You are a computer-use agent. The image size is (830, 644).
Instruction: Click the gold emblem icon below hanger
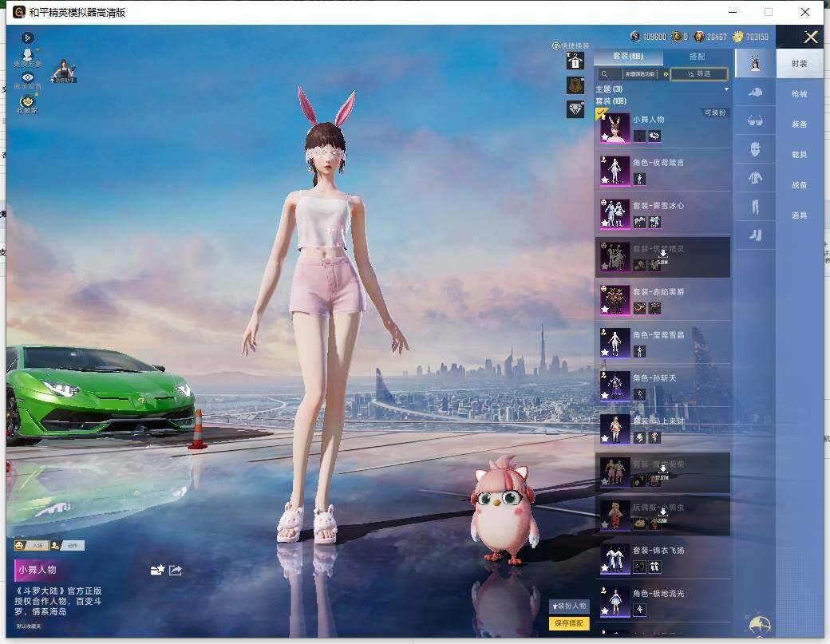575,85
